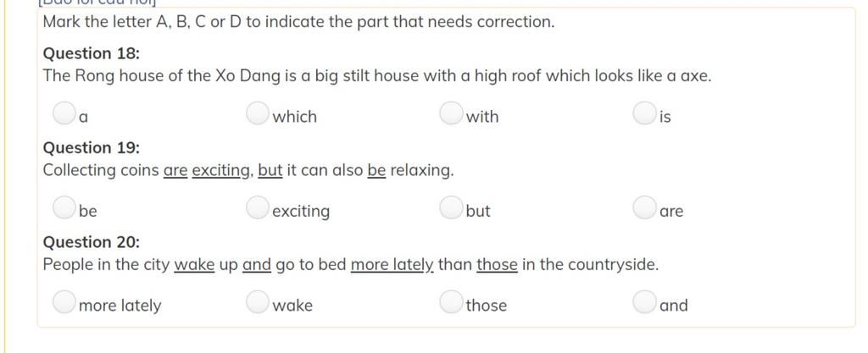Viewport: 868px width, 353px height.
Task: Pick "is" option for Question 18
Action: tap(644, 113)
